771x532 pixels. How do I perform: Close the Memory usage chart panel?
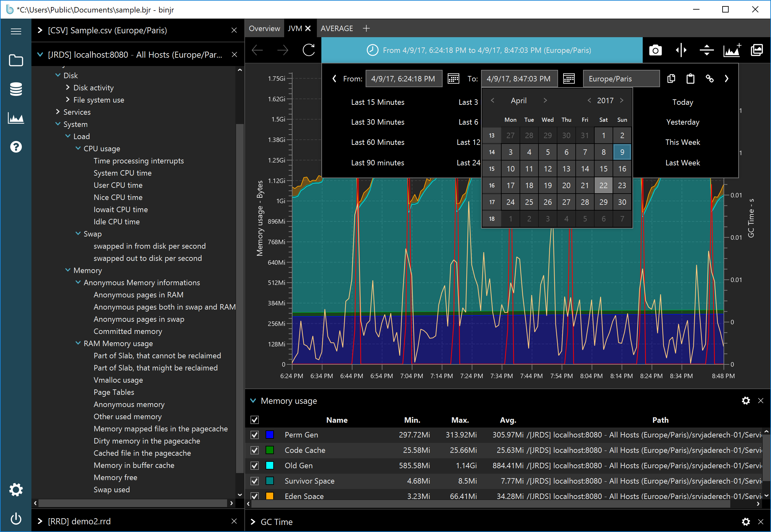761,400
